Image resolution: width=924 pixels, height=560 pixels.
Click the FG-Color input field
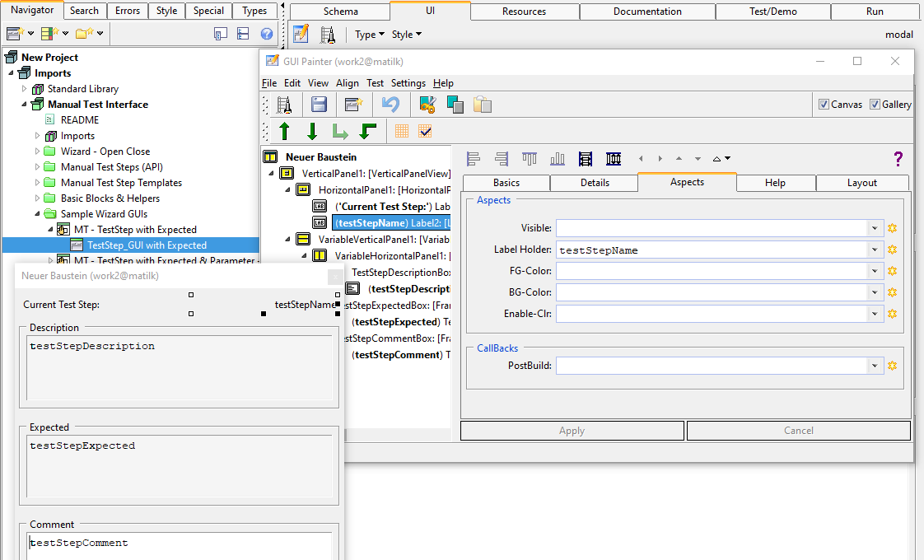pyautogui.click(x=712, y=271)
